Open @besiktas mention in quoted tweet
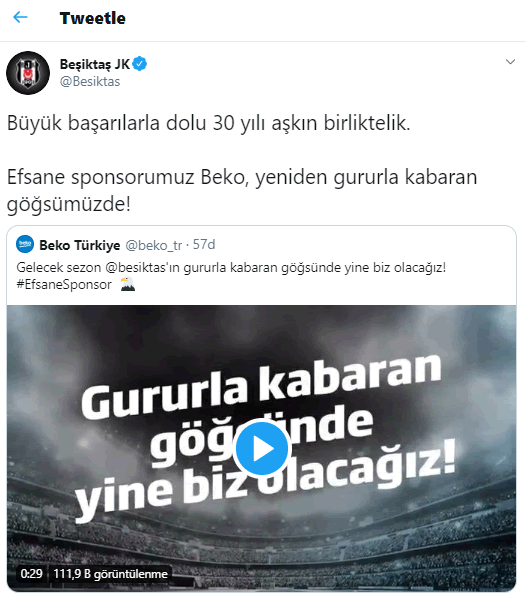Image resolution: width=526 pixels, height=601 pixels. (142, 267)
